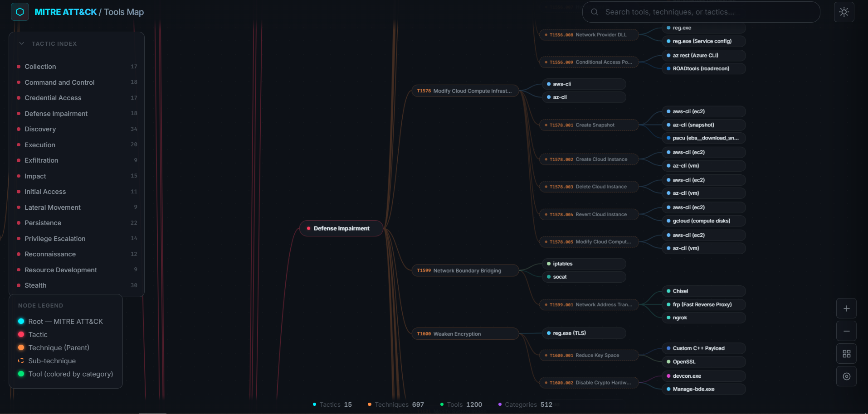
Task: Click the magnifier icon in search bar
Action: [594, 12]
